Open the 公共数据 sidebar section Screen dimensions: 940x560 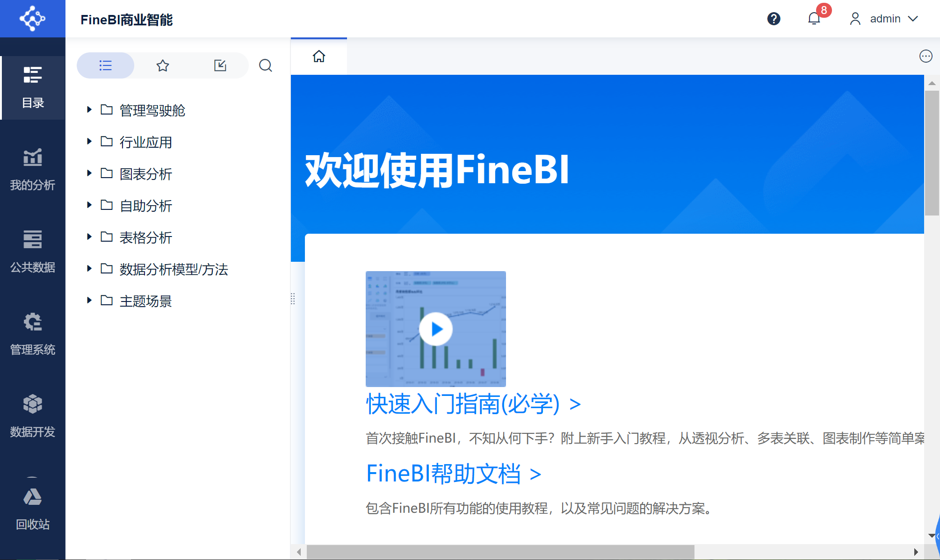click(x=32, y=251)
